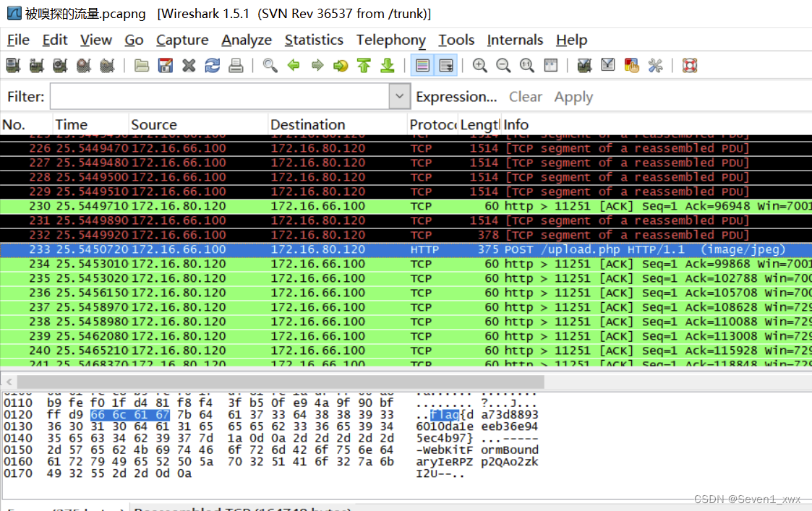812x511 pixels.
Task: Open the Tools menu
Action: tap(456, 40)
